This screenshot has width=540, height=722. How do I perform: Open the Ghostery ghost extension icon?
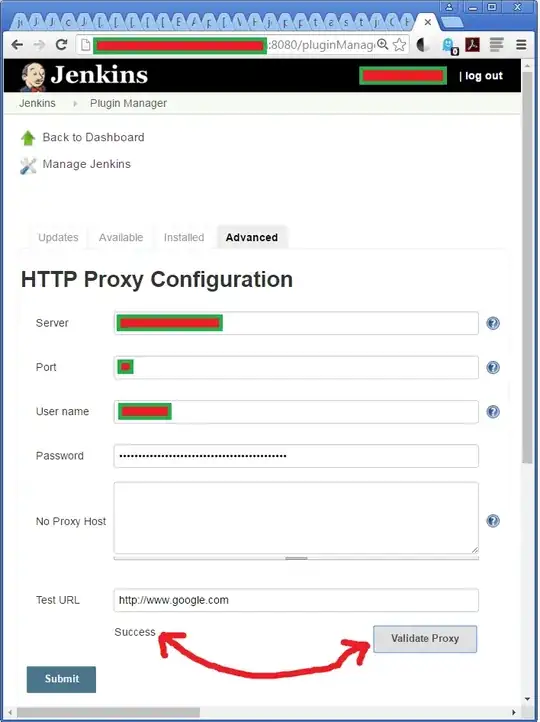pos(448,45)
